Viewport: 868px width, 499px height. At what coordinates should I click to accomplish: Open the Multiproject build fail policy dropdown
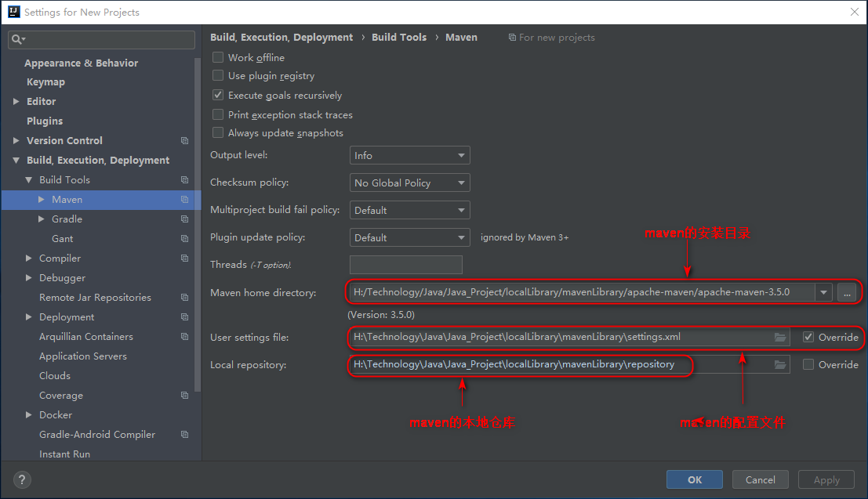point(409,210)
